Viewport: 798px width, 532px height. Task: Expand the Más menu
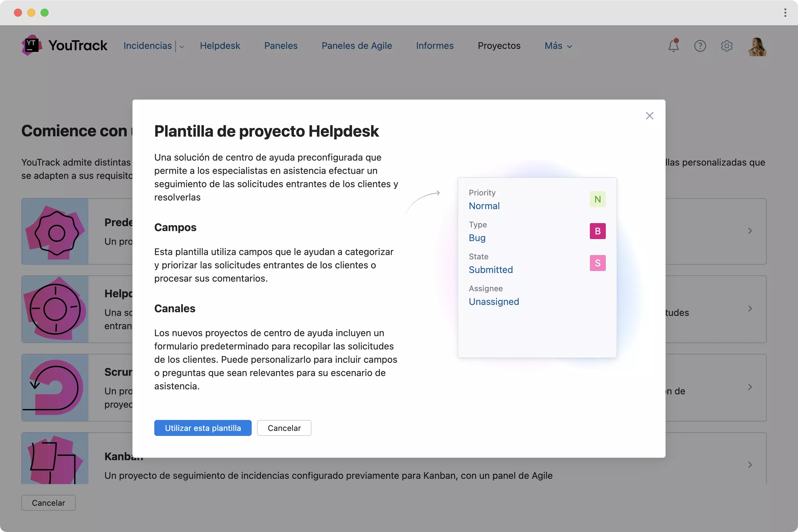[x=558, y=46]
